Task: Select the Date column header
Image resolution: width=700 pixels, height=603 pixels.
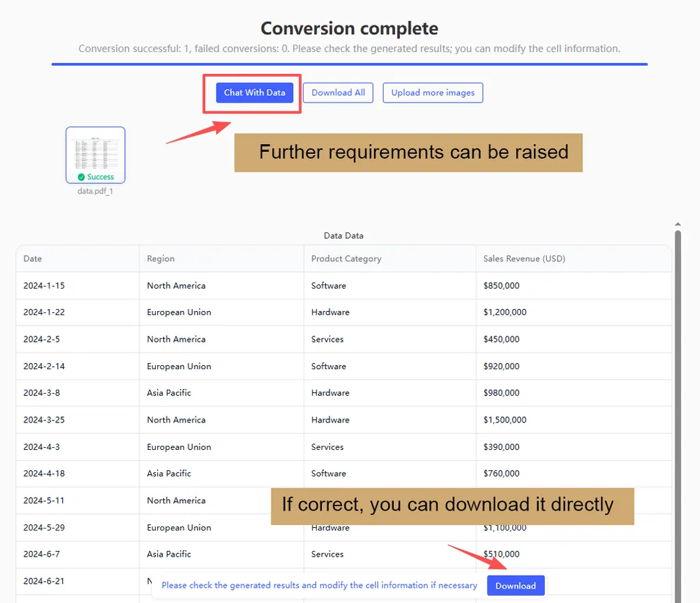Action: (x=33, y=258)
